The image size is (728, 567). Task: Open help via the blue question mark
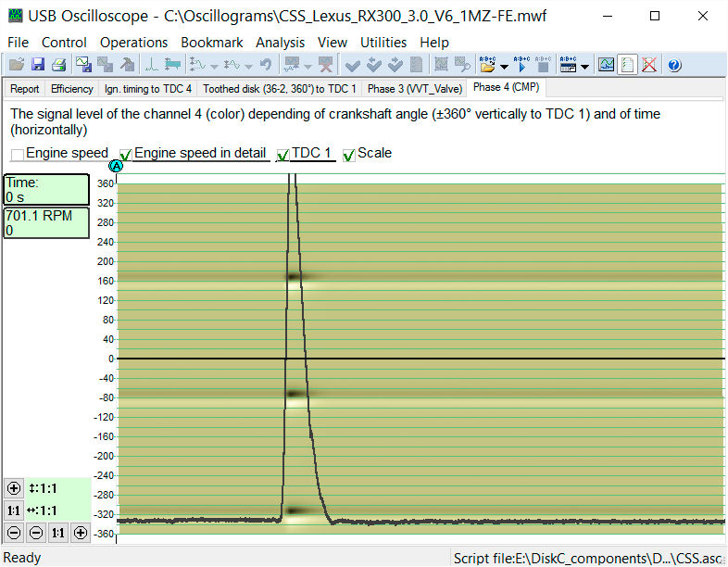[674, 65]
